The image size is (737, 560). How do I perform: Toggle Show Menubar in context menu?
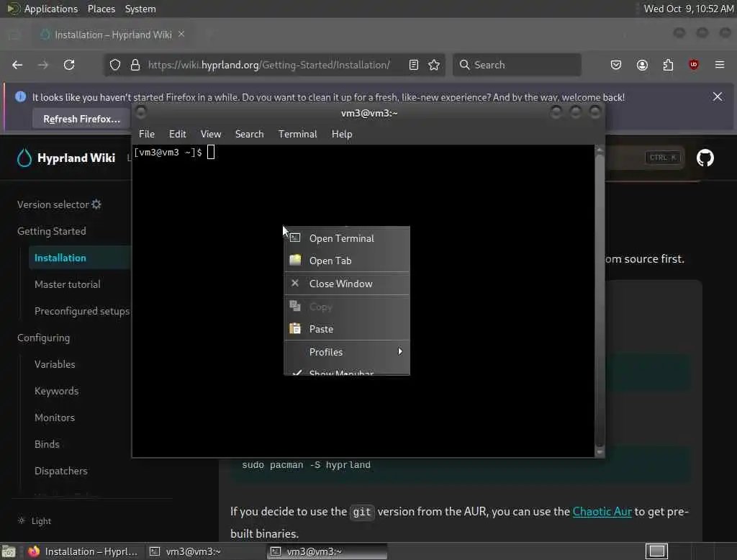click(347, 371)
